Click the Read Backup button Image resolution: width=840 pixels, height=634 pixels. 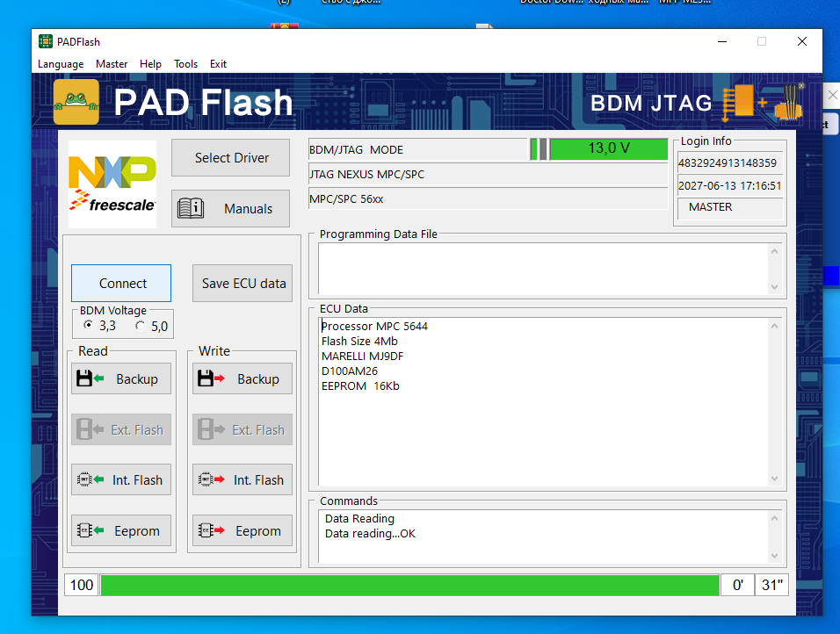click(121, 378)
